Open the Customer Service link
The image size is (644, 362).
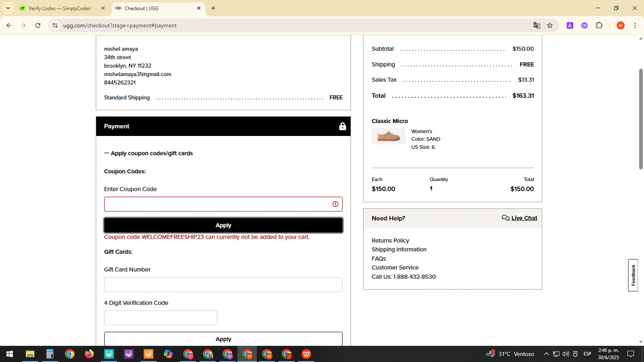(395, 267)
